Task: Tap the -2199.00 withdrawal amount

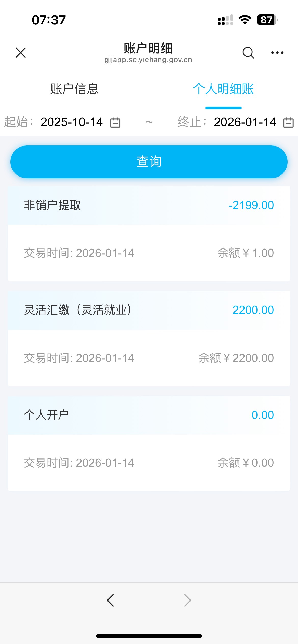Action: coord(251,205)
